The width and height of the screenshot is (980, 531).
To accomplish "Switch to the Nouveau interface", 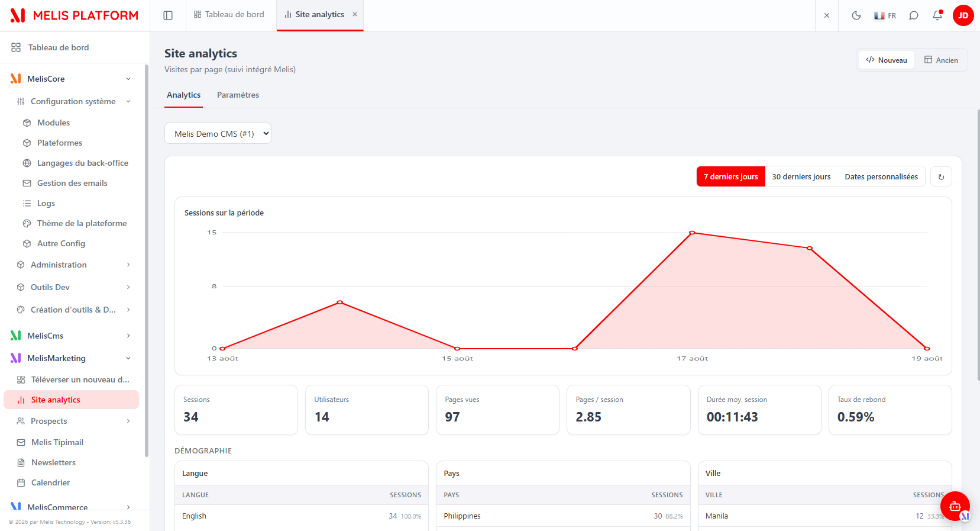I will click(887, 60).
